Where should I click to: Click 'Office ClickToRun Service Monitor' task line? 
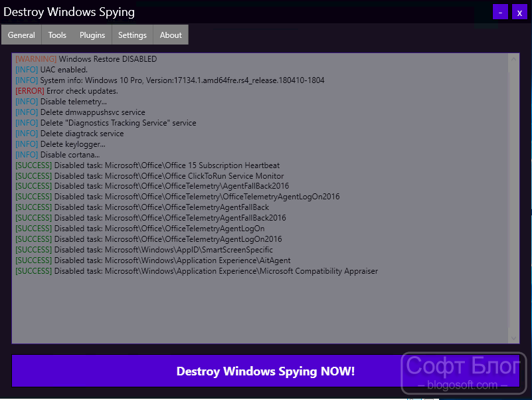(149, 175)
